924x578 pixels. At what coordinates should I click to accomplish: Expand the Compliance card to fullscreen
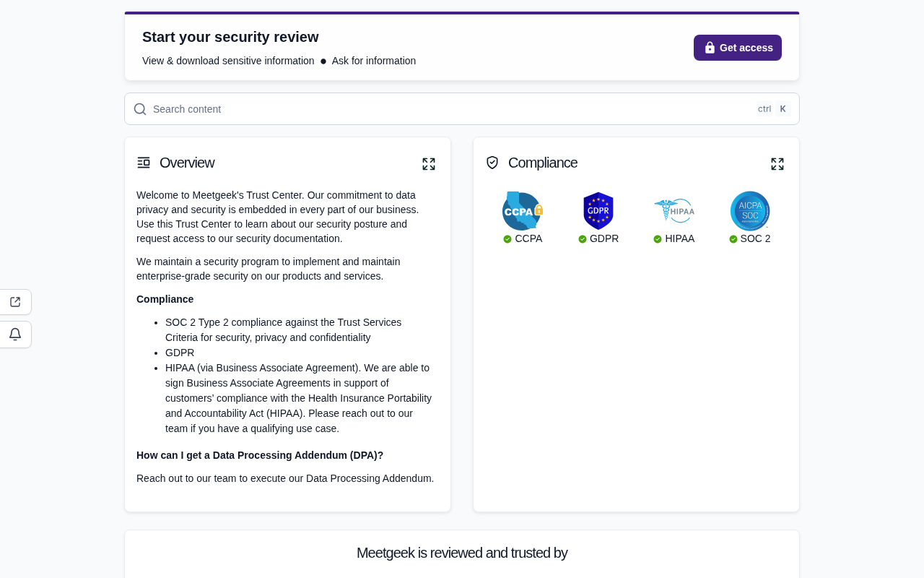(x=777, y=164)
